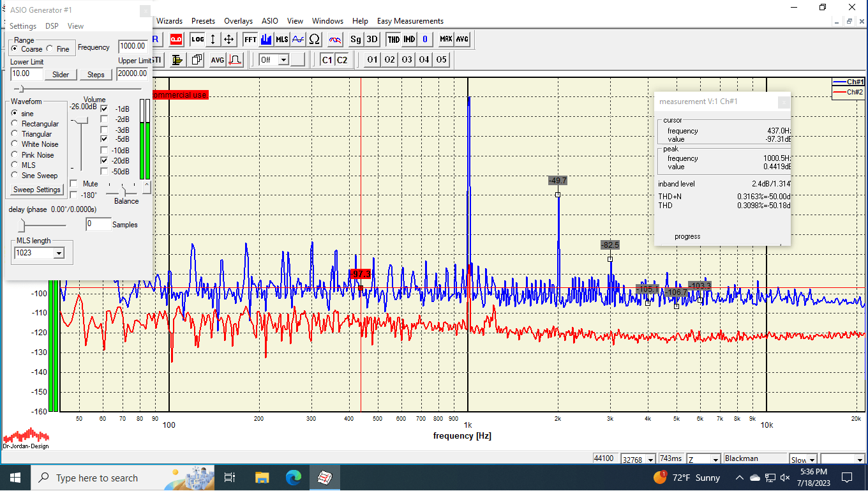Select overlay O3 button

[407, 59]
